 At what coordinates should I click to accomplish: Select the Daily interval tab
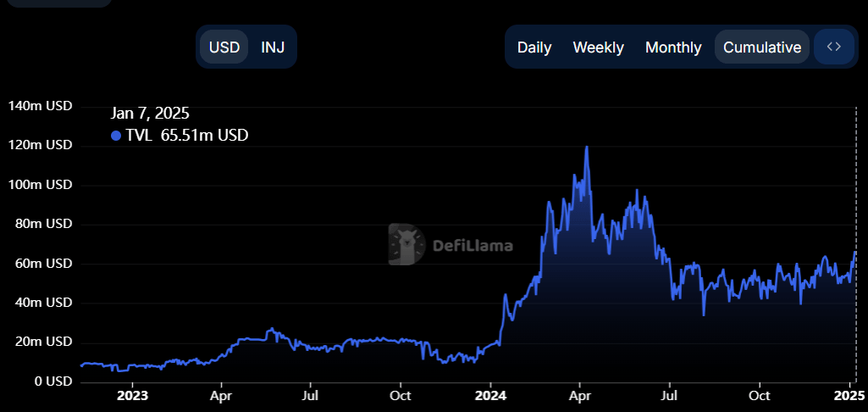[x=534, y=47]
